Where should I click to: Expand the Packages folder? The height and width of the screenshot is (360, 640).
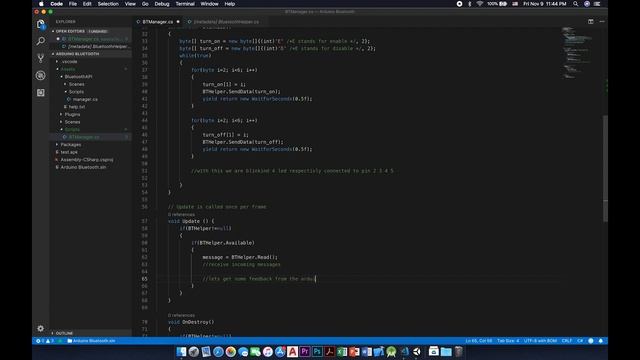coord(71,144)
